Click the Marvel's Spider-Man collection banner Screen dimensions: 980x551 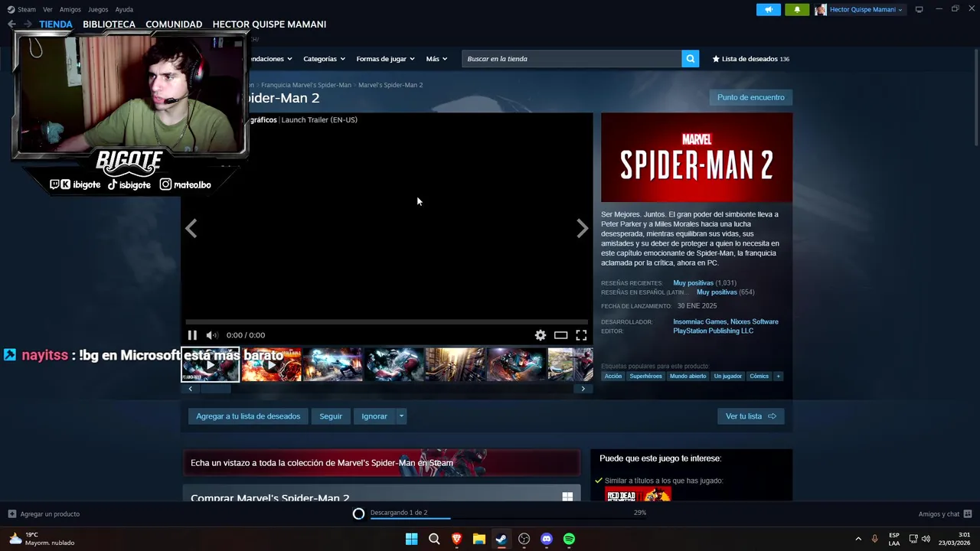[x=381, y=463]
